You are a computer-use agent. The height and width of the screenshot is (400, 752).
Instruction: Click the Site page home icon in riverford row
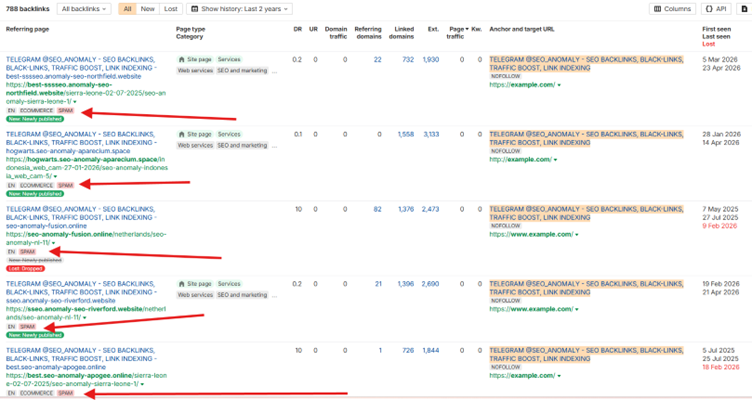181,284
